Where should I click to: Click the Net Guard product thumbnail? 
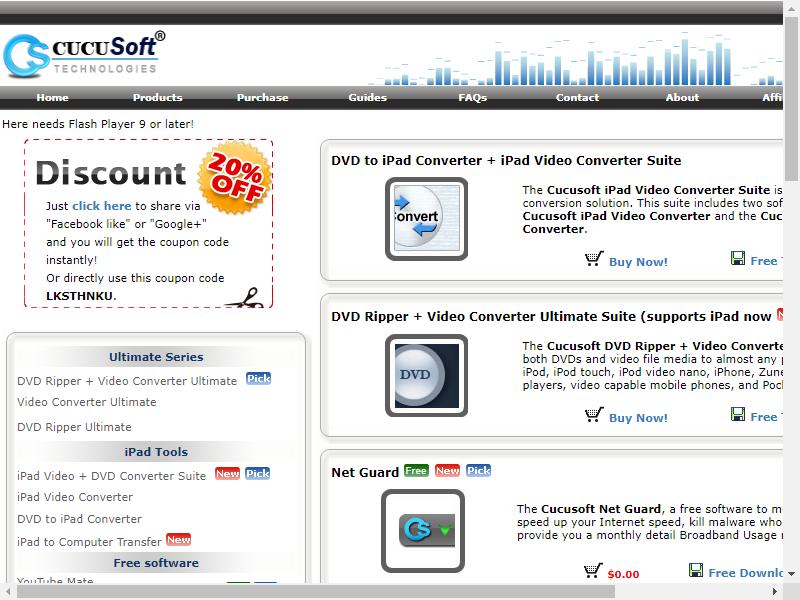click(x=423, y=531)
